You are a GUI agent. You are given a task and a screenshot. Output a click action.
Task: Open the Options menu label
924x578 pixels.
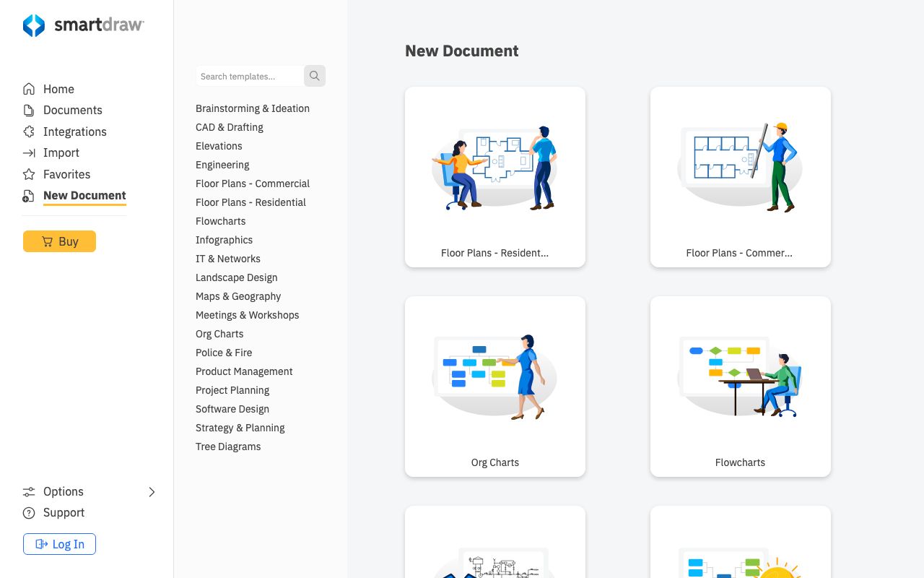tap(64, 491)
